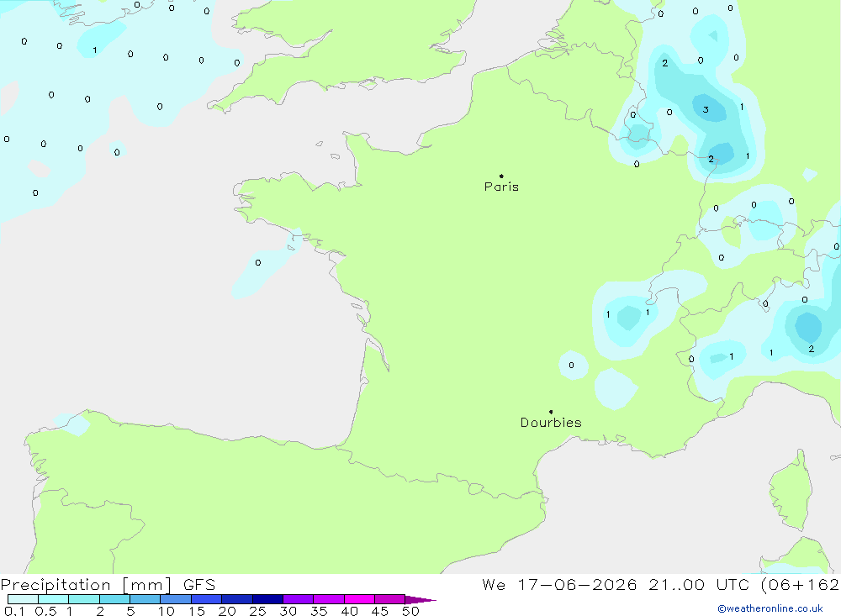Click the 'We' weekday abbreviation
This screenshot has width=841, height=616.
coord(494,585)
